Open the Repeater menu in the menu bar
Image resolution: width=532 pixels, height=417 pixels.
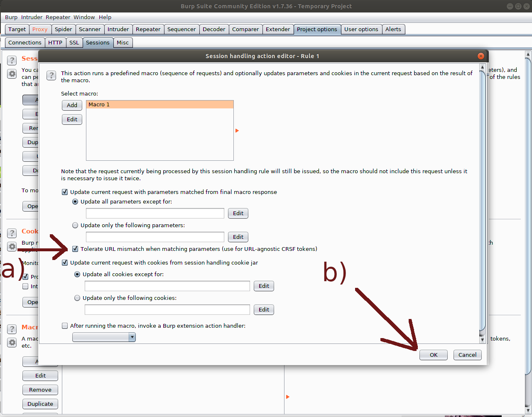58,17
